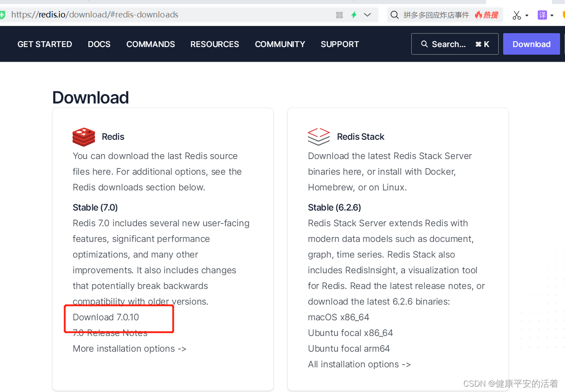565x392 pixels.
Task: Click the QR code icon in address bar
Action: (x=339, y=15)
